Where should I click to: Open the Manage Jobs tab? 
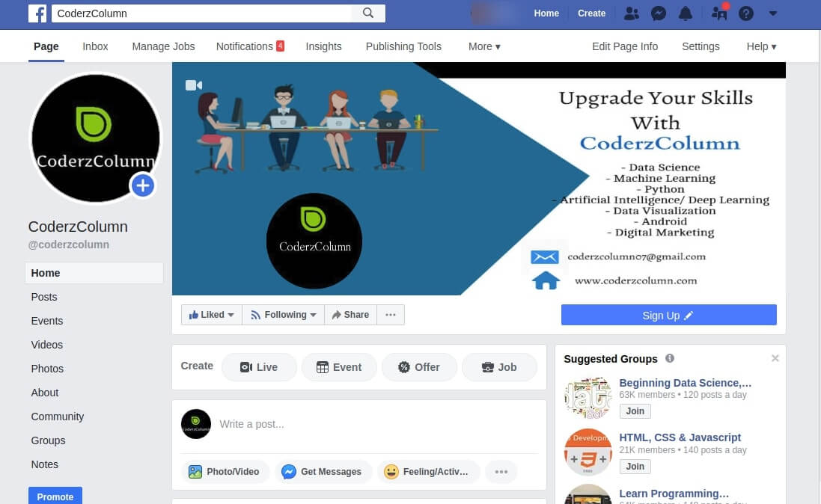tap(163, 46)
